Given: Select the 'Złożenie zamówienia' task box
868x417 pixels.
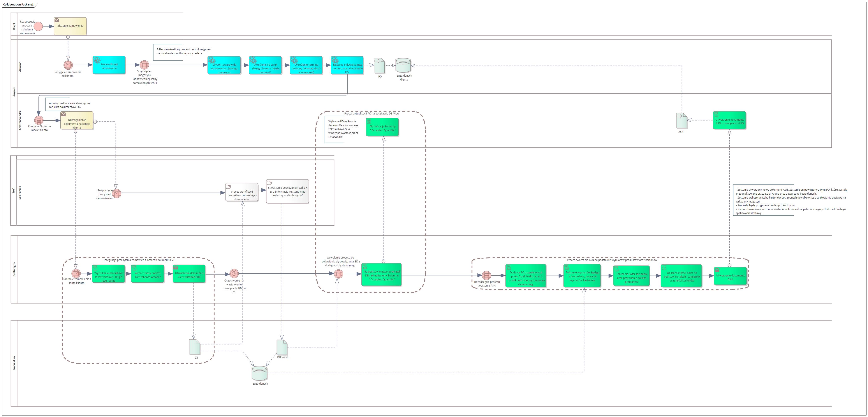Looking at the screenshot, I should click(x=70, y=26).
